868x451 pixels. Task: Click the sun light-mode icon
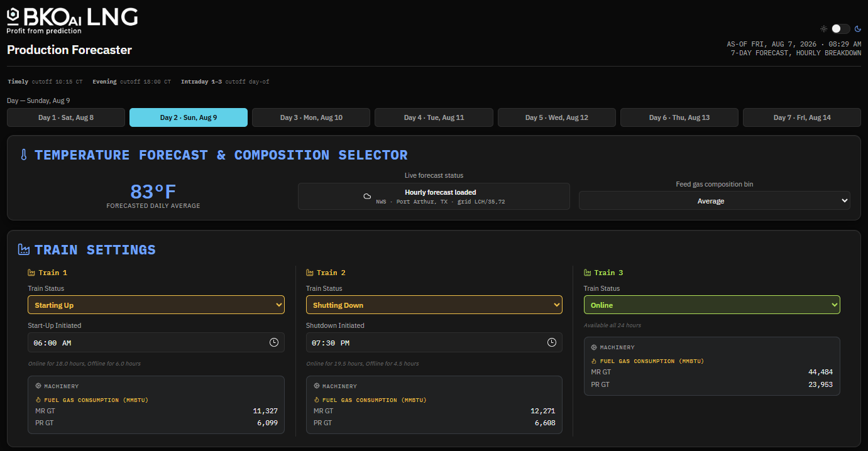823,29
